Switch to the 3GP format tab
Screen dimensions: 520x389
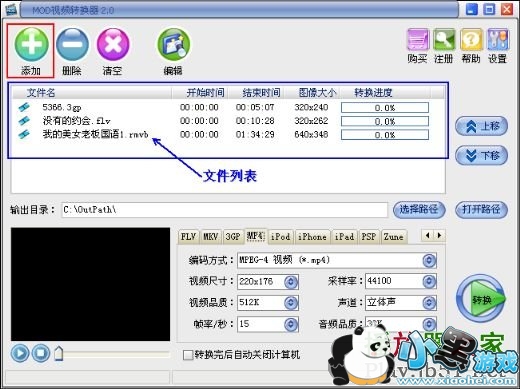click(x=233, y=237)
